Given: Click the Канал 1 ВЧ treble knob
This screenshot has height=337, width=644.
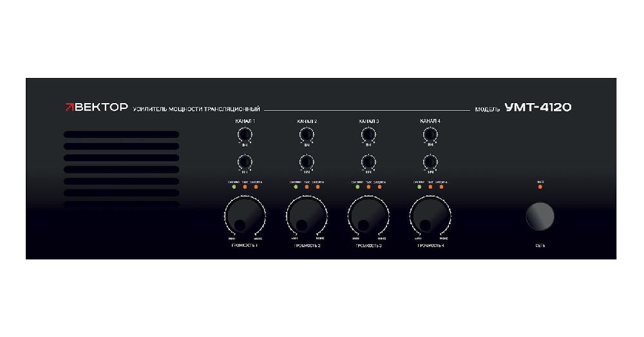Looking at the screenshot, I should point(245,134).
